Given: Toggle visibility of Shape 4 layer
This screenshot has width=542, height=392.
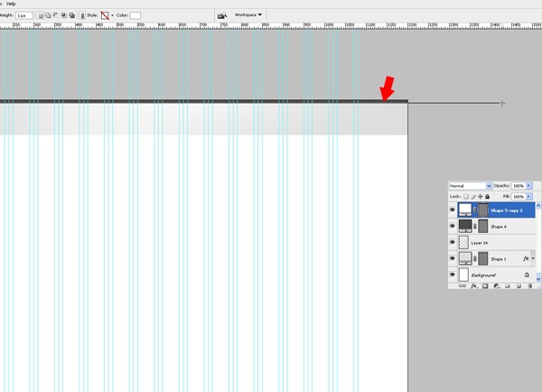Looking at the screenshot, I should point(453,226).
